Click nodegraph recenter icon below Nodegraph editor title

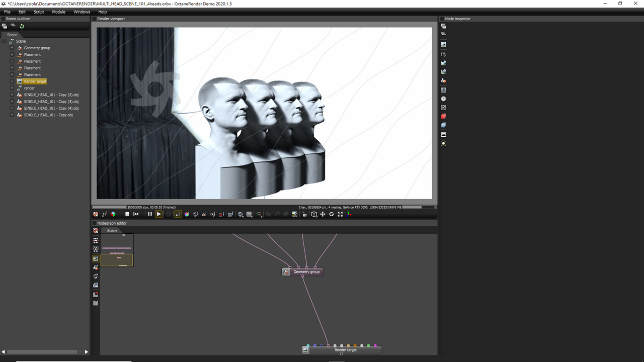point(96,231)
